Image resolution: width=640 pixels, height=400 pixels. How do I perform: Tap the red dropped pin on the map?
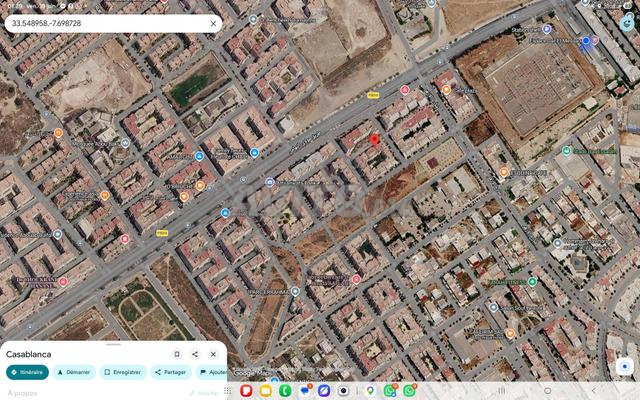coord(374,140)
